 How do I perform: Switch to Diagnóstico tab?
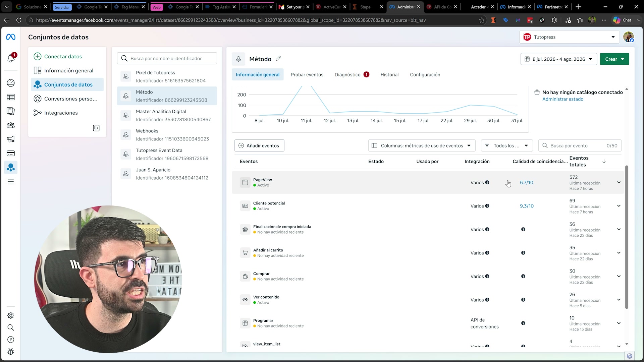[352, 74]
